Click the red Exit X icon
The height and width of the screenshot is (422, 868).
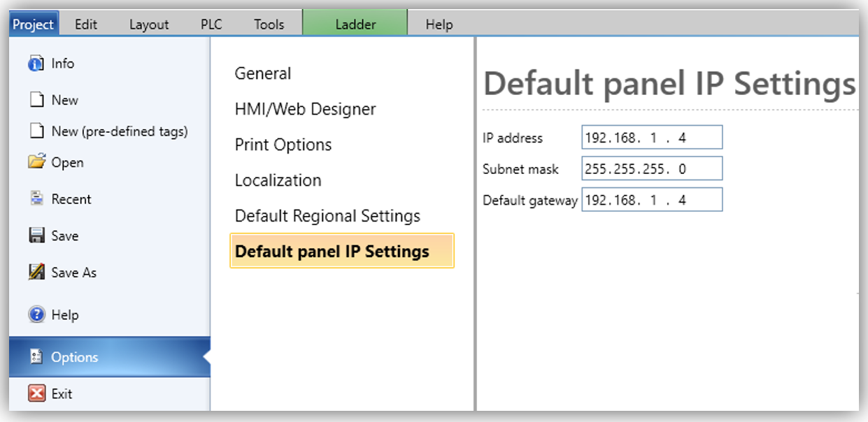click(36, 393)
